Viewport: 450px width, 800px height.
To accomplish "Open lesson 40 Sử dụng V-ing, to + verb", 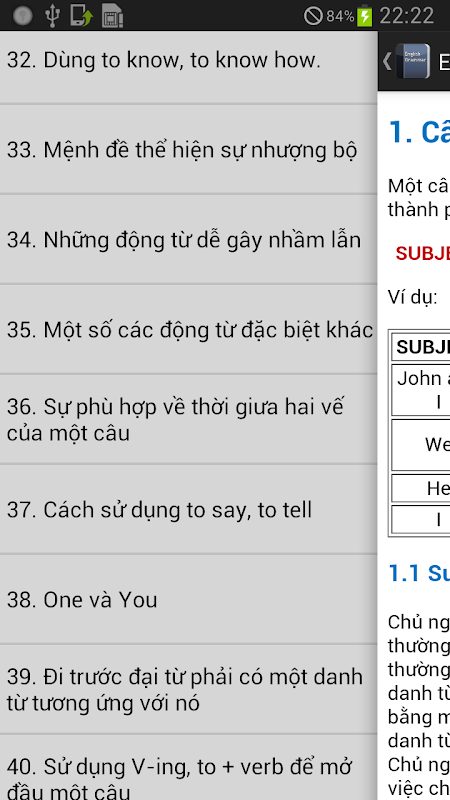I will click(x=188, y=767).
